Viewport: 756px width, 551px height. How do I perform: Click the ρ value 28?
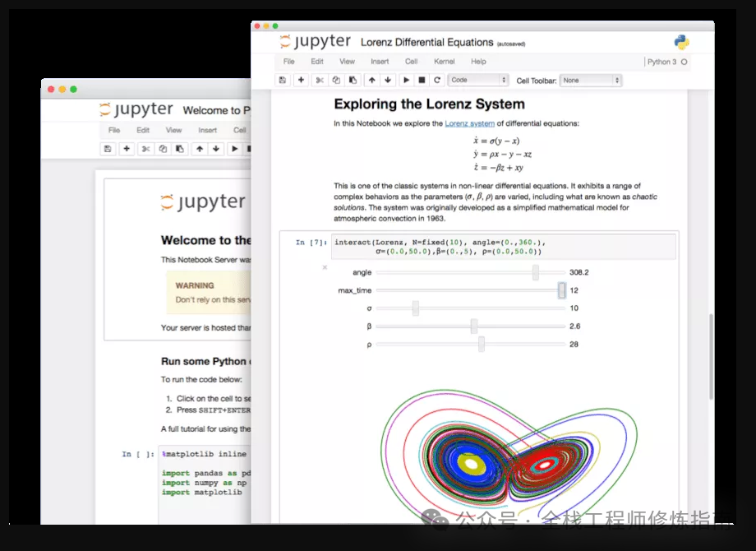coord(574,344)
